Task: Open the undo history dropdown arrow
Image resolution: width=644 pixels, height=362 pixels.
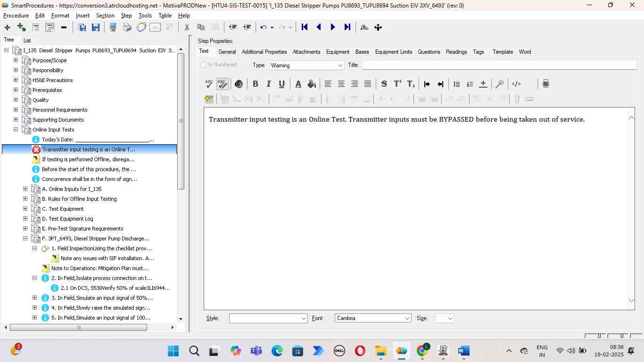Action: [x=272, y=27]
